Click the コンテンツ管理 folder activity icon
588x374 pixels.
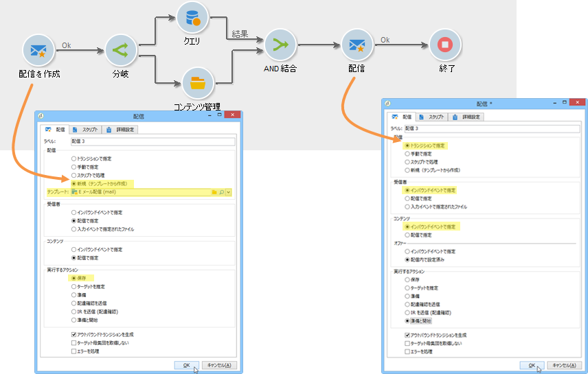[x=198, y=83]
